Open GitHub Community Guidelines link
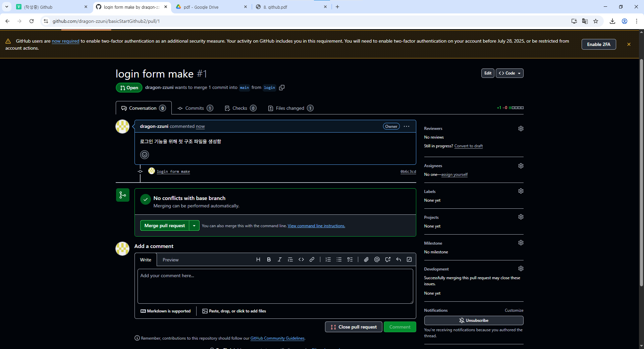The height and width of the screenshot is (349, 644). click(277, 338)
